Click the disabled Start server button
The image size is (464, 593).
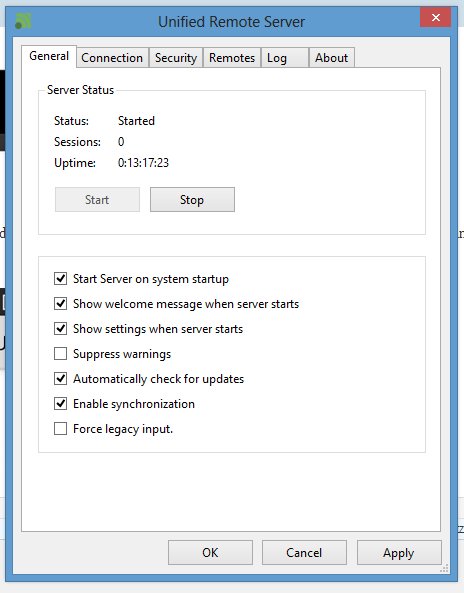tap(97, 199)
